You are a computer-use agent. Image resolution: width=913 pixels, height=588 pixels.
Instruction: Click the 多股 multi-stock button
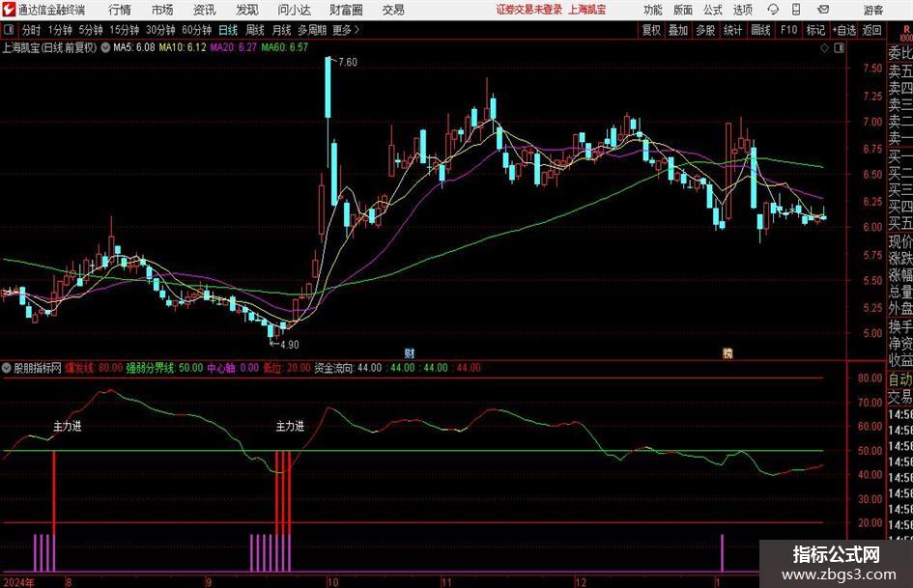(x=705, y=30)
